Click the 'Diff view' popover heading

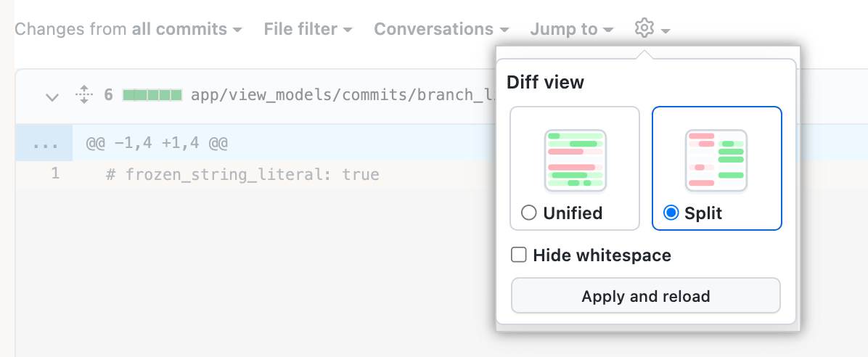(544, 82)
